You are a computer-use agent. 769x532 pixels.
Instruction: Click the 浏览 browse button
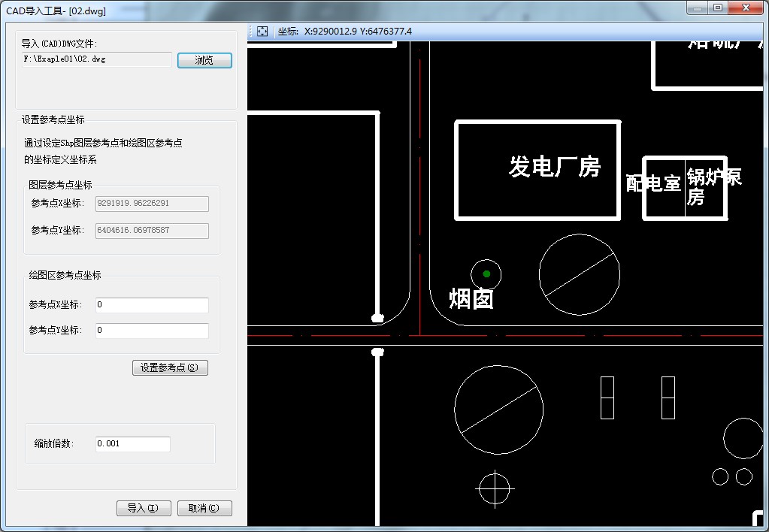tap(204, 60)
